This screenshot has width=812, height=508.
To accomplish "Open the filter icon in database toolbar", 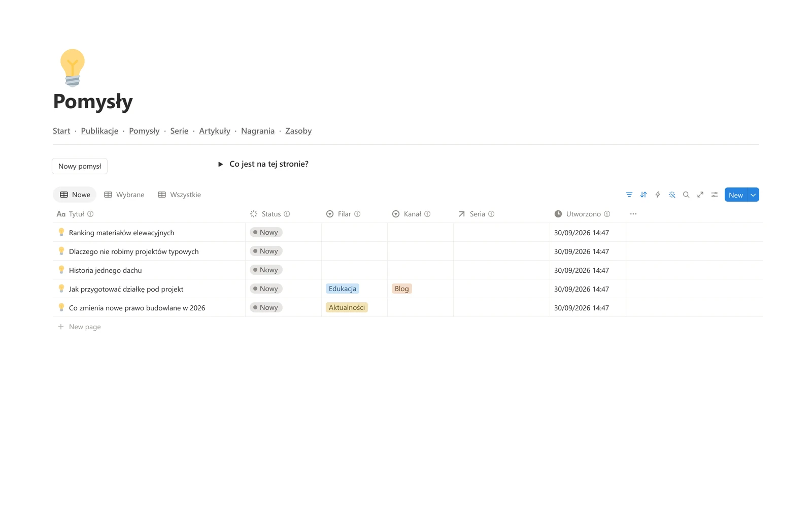I will pyautogui.click(x=629, y=195).
